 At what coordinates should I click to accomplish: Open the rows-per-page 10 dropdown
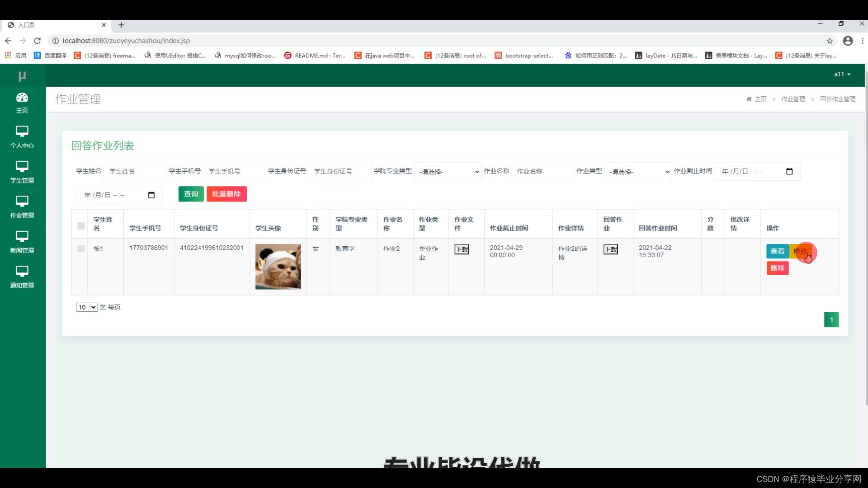pos(86,307)
